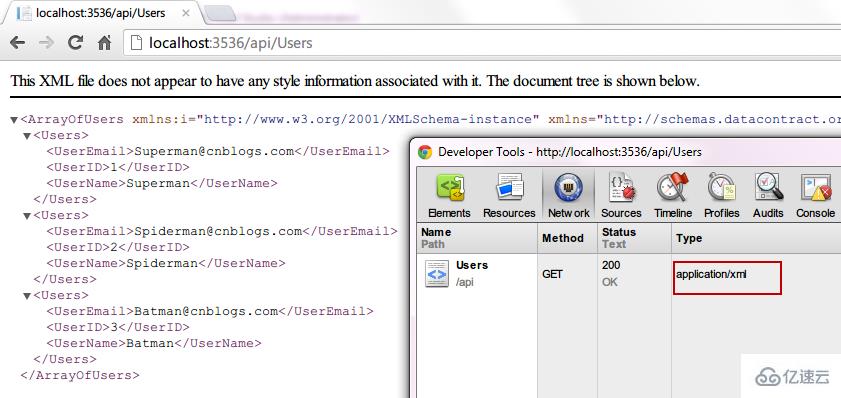Click the address bar URL field
This screenshot has height=398, width=841.
pos(483,42)
